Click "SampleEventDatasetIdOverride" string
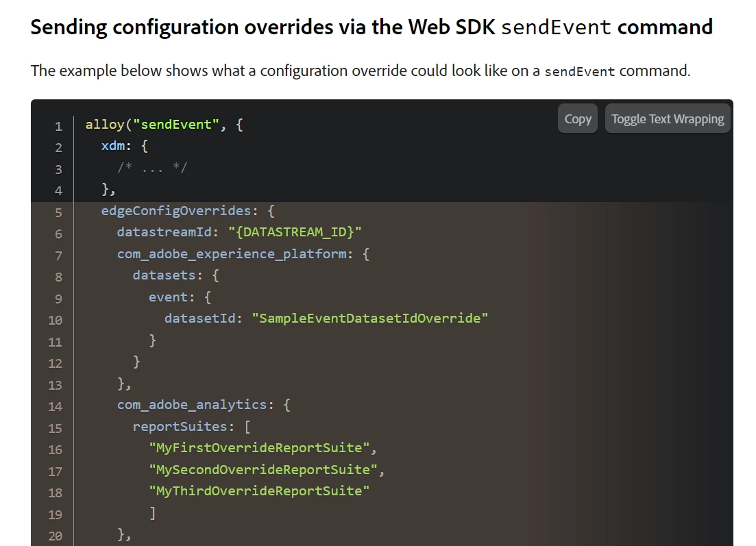 tap(370, 319)
